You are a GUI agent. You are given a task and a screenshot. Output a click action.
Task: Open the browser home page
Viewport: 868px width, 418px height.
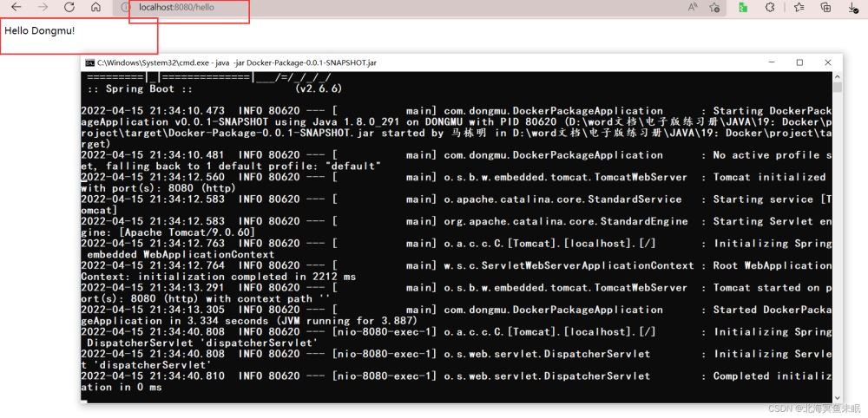[x=95, y=7]
